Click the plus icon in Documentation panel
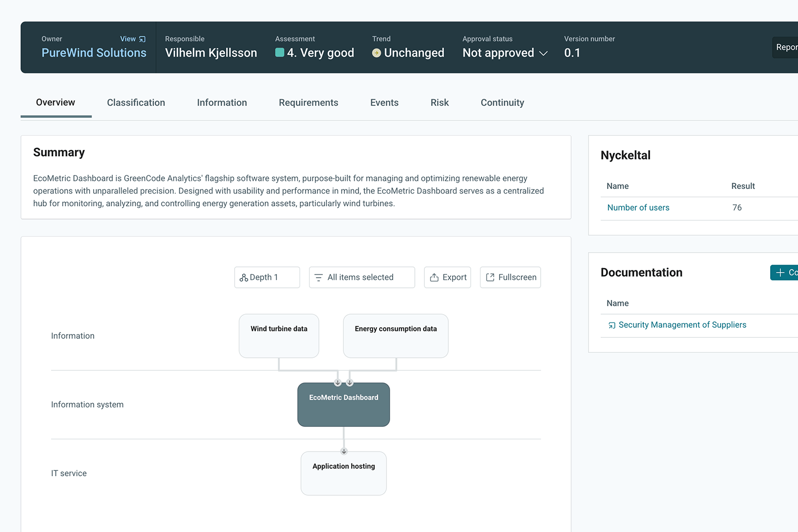The width and height of the screenshot is (798, 532). pyautogui.click(x=780, y=273)
